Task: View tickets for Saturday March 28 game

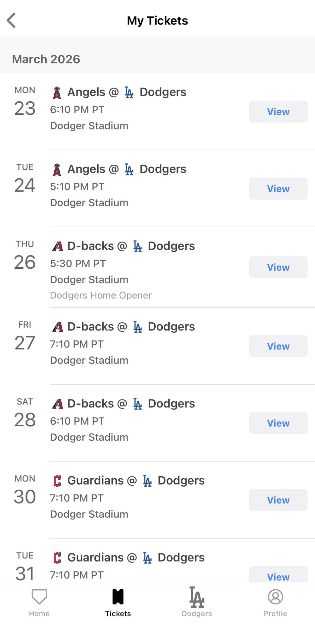Action: (278, 423)
